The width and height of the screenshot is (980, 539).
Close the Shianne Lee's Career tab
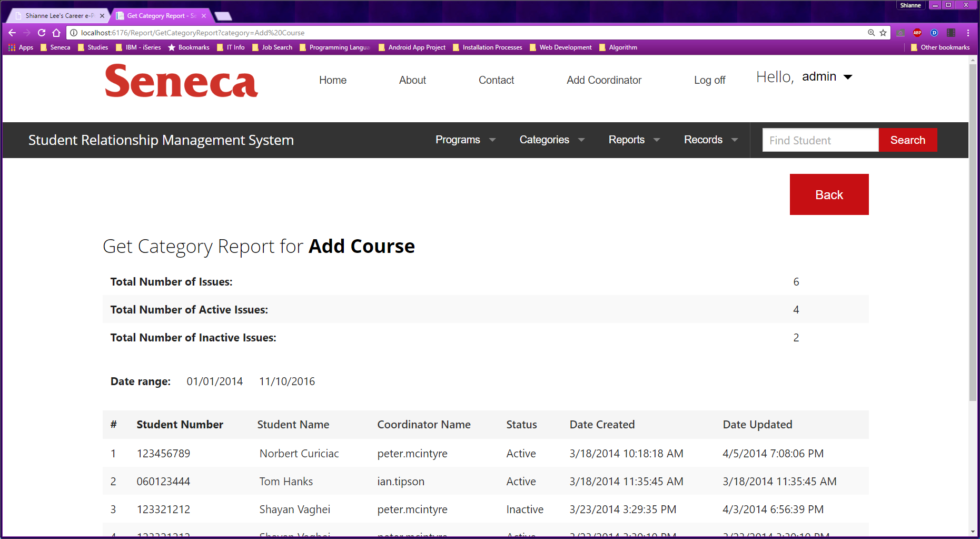[102, 16]
